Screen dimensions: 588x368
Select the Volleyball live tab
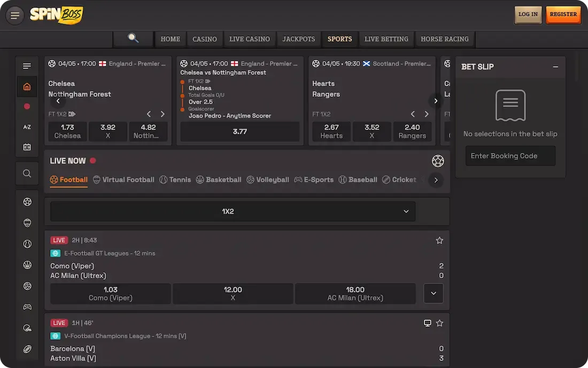(x=268, y=180)
